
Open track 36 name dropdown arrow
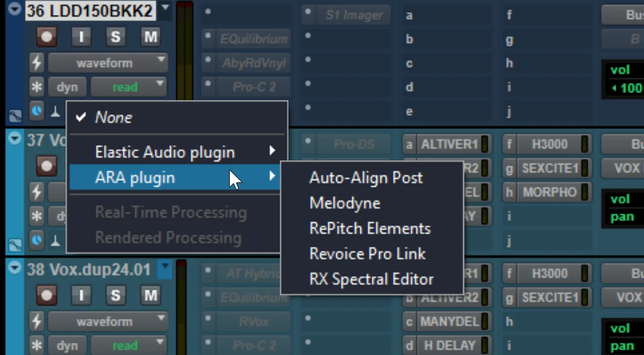165,8
